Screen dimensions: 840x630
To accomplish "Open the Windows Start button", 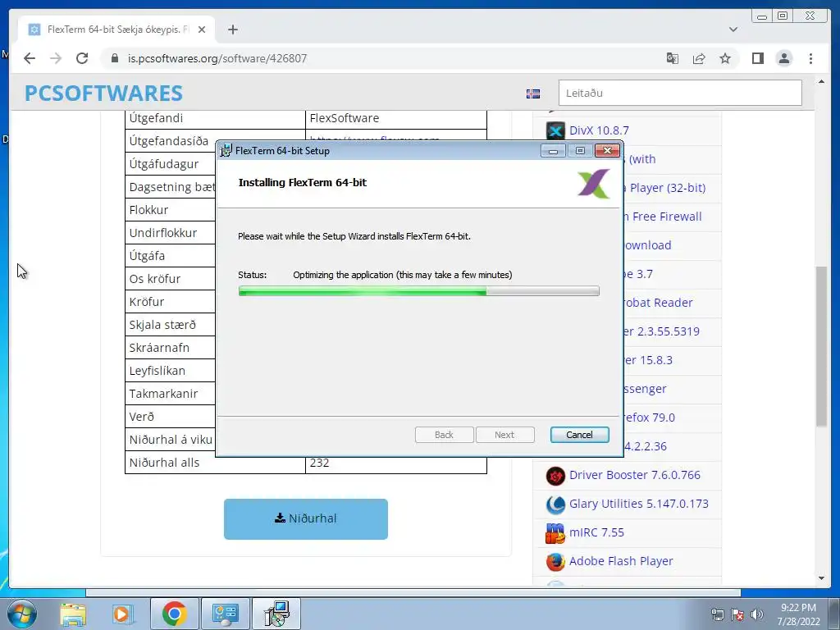I will tap(21, 614).
